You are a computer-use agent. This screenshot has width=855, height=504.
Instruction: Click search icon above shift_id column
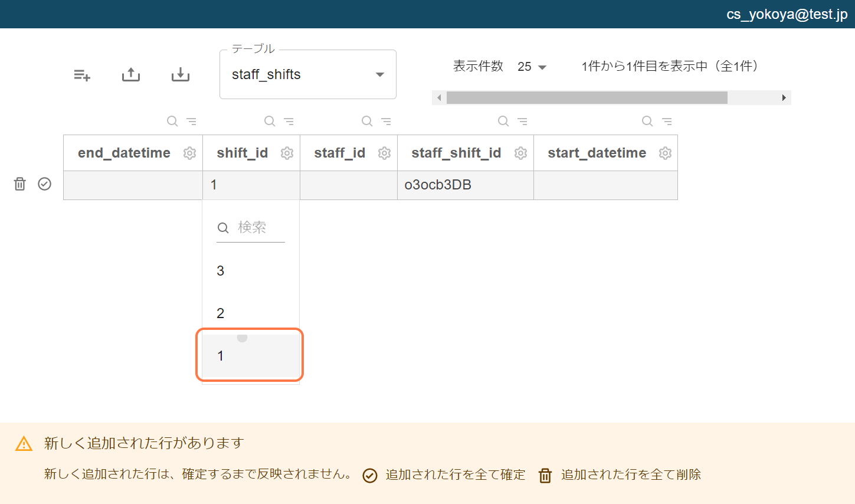pyautogui.click(x=270, y=121)
